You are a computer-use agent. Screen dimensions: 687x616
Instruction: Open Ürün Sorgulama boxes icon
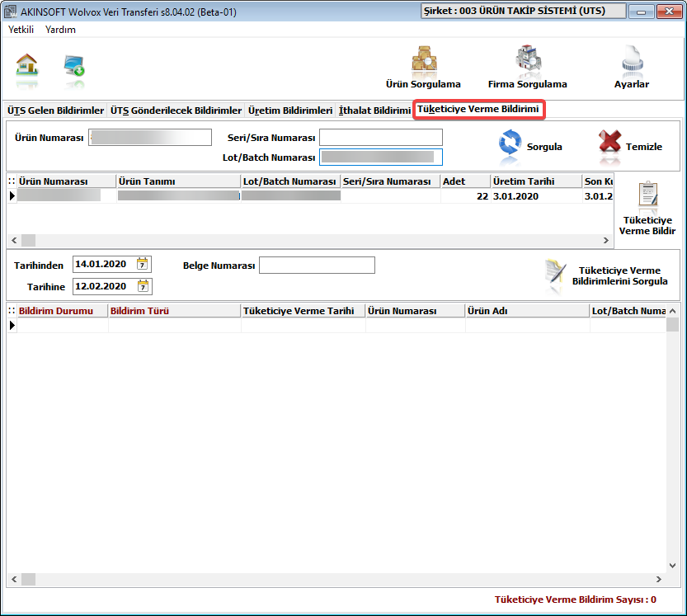click(x=424, y=59)
